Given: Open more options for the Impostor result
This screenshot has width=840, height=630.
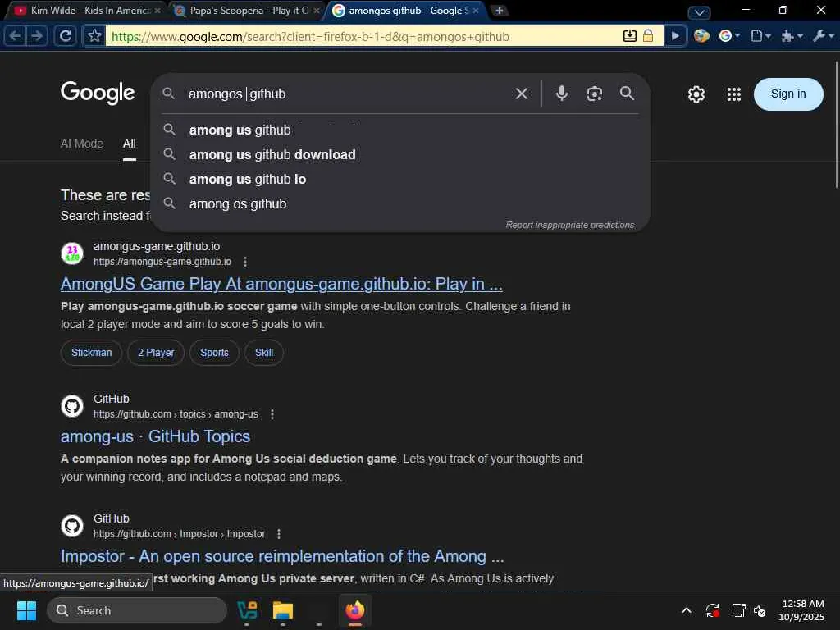Looking at the screenshot, I should [279, 534].
